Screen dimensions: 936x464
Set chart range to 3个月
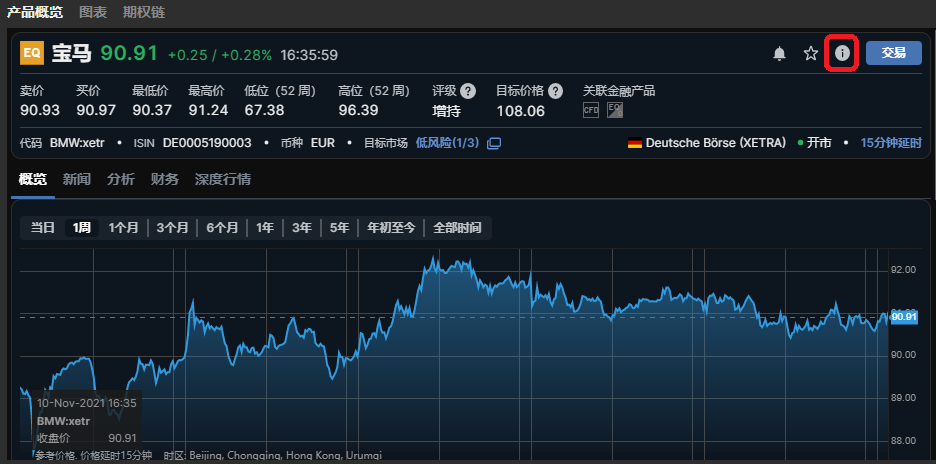[x=173, y=228]
